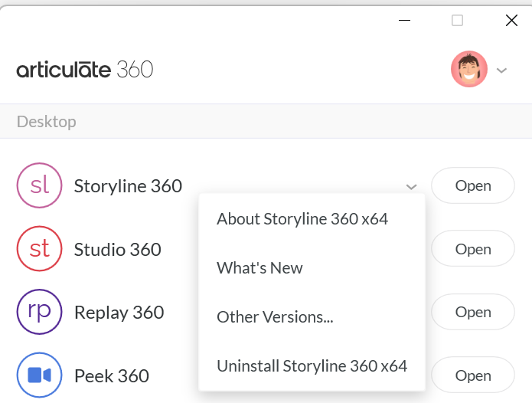The width and height of the screenshot is (532, 403).
Task: Maximize the Articulate 360 window
Action: (457, 21)
